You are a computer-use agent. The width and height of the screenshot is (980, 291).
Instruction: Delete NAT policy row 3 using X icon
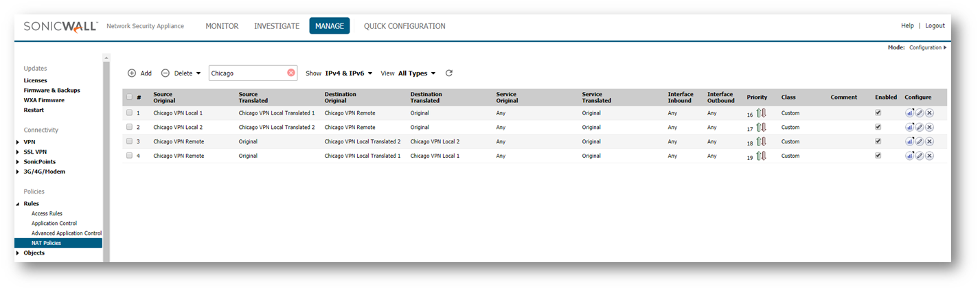[x=929, y=141]
